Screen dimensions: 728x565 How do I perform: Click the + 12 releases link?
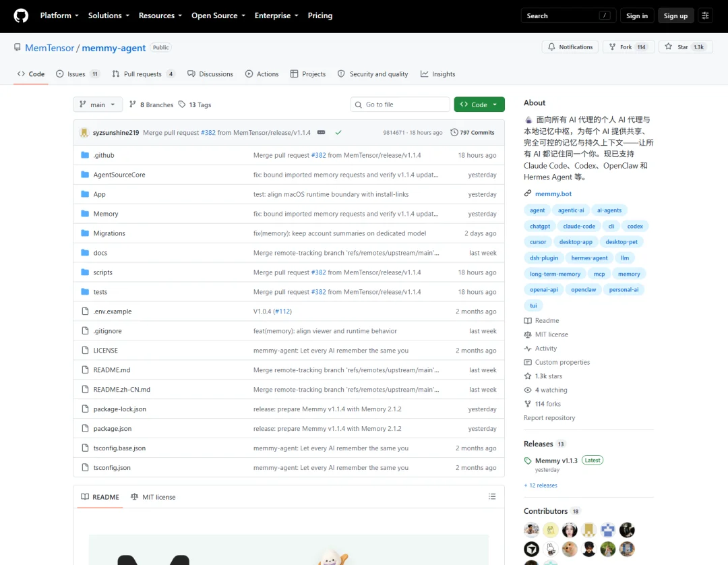point(541,485)
